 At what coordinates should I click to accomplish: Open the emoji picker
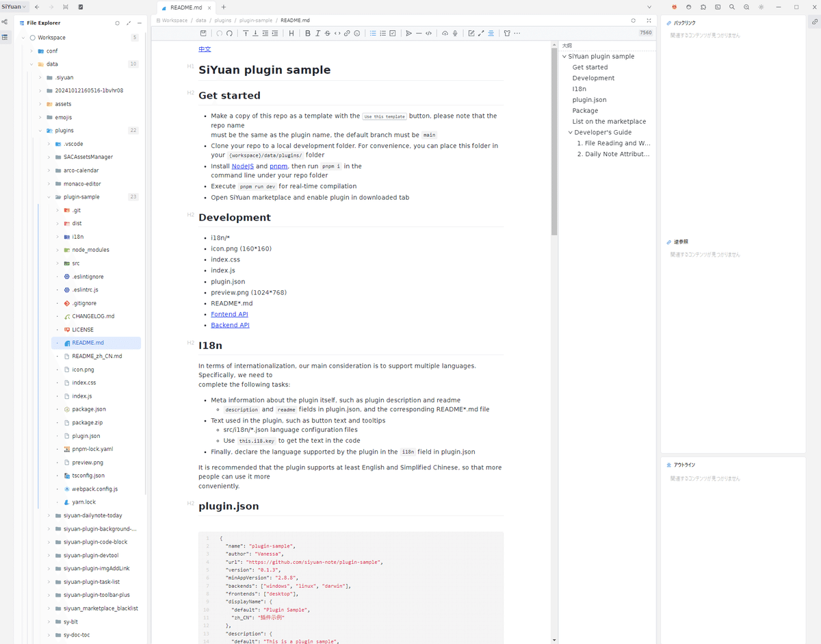click(356, 33)
